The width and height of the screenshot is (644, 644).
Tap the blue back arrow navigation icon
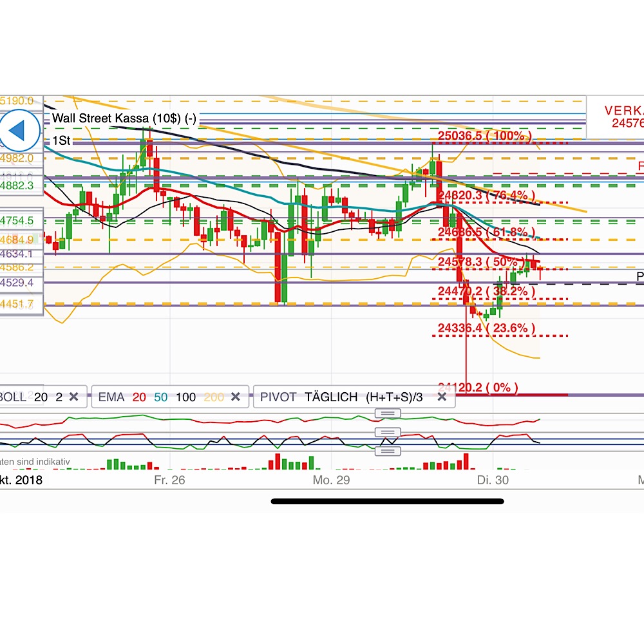19,130
